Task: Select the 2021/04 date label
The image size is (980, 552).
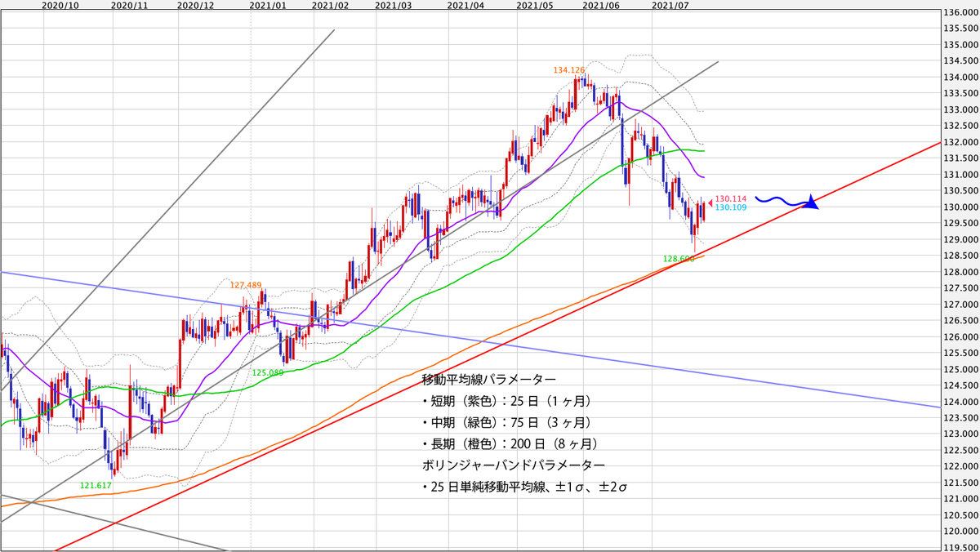Action: point(466,5)
